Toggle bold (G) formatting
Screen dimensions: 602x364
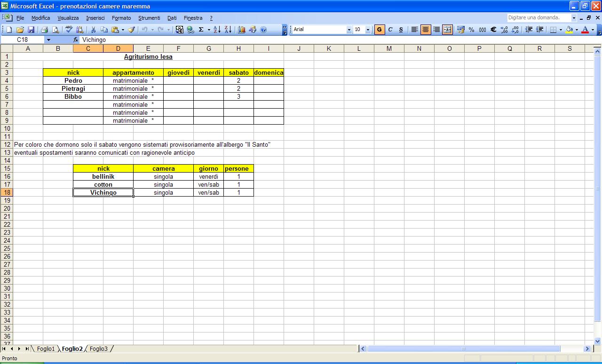pyautogui.click(x=379, y=30)
